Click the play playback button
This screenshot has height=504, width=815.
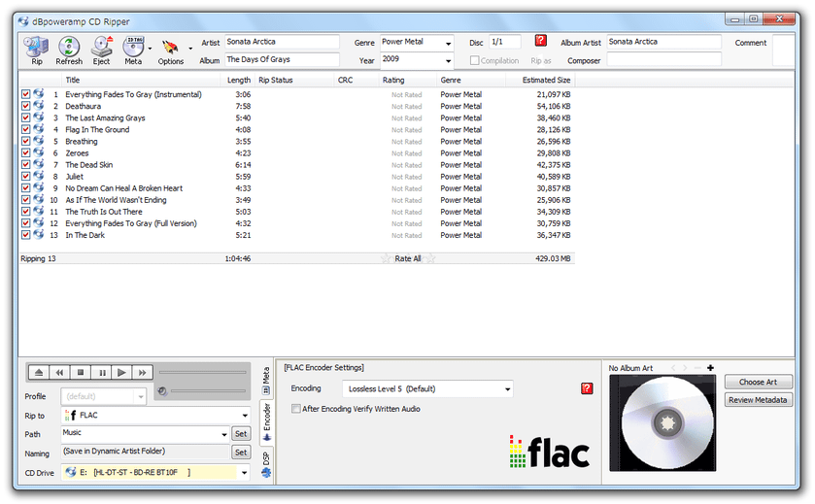coord(121,372)
